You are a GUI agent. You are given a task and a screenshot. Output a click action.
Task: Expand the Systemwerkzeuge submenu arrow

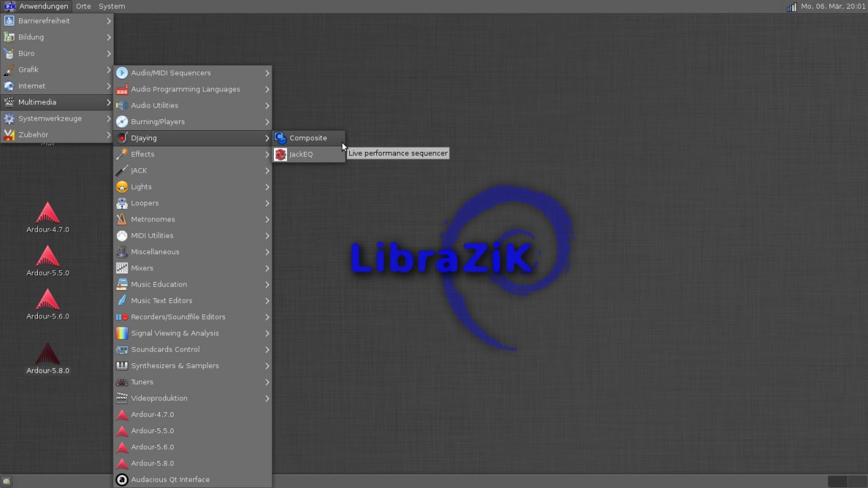pyautogui.click(x=108, y=119)
